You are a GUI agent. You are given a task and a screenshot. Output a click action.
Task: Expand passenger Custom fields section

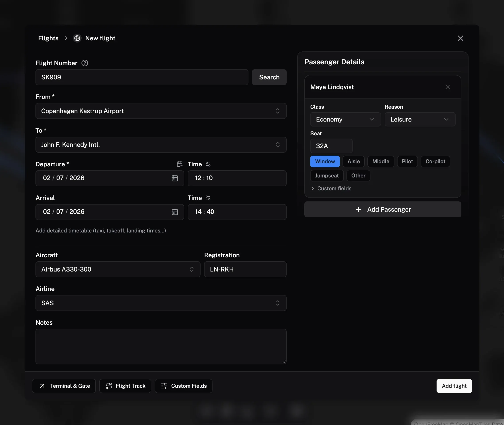[331, 188]
